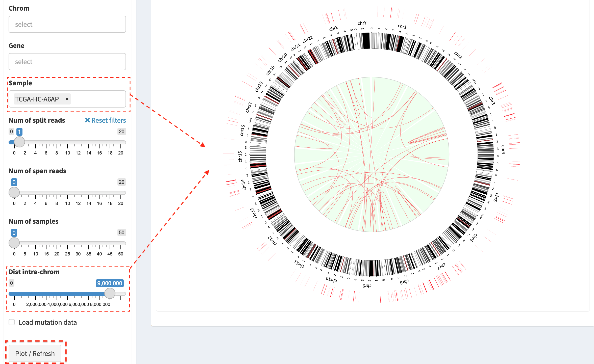Click the chr15 label on the circos plot

click(x=240, y=157)
